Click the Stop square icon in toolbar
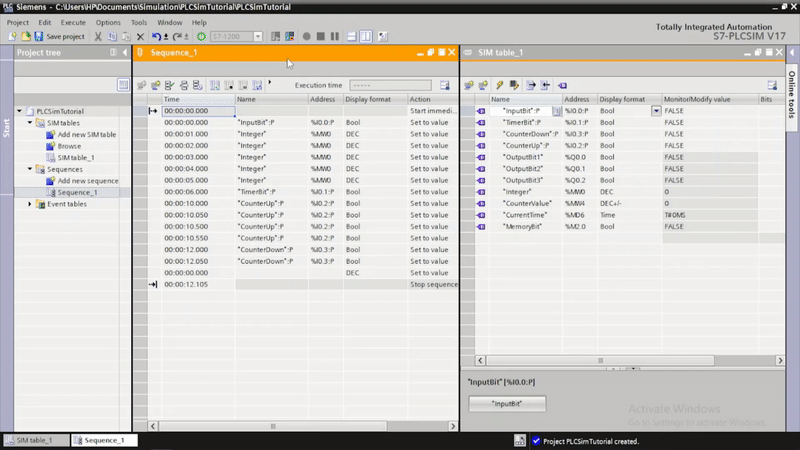The width and height of the screenshot is (800, 450). [x=320, y=36]
